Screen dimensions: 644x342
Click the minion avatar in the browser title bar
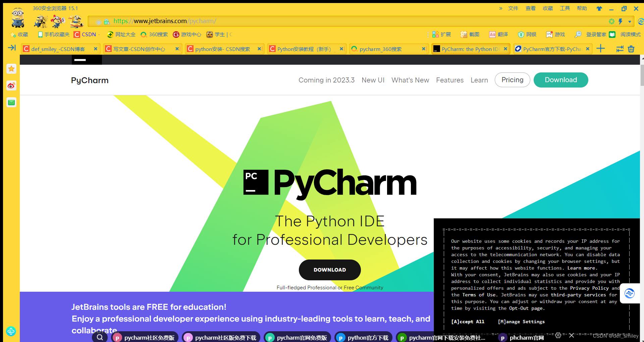click(18, 17)
